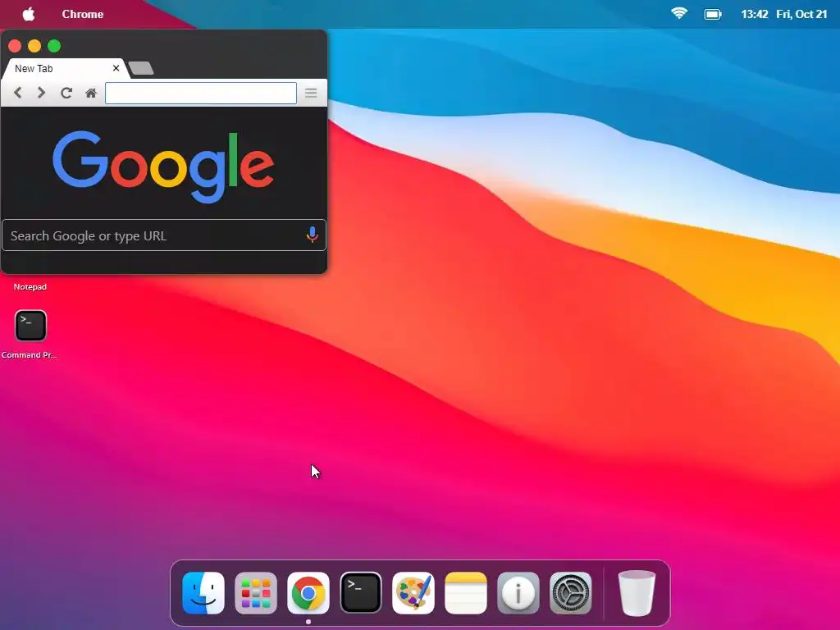Open the info app in the dock
Image resolution: width=840 pixels, height=630 pixels.
coord(518,592)
